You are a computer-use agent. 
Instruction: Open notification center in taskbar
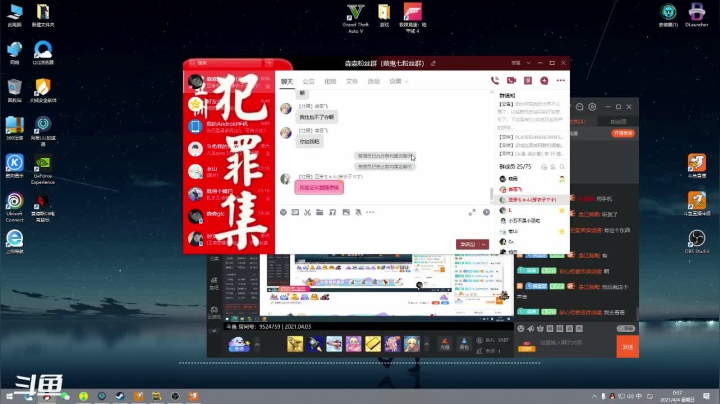(x=706, y=396)
